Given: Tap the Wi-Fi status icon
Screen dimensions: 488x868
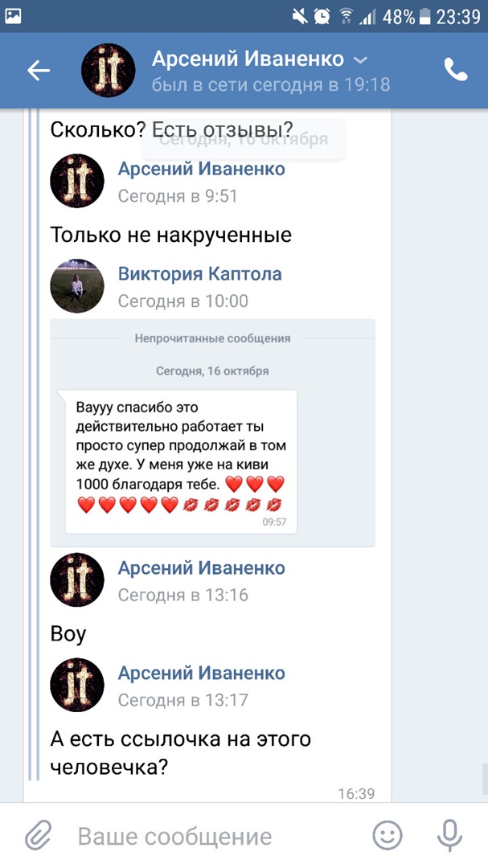Looking at the screenshot, I should point(347,16).
